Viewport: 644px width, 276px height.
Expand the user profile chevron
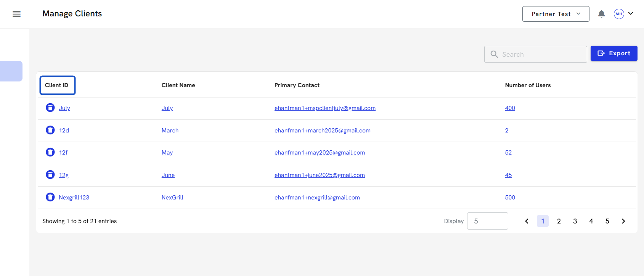pyautogui.click(x=631, y=14)
